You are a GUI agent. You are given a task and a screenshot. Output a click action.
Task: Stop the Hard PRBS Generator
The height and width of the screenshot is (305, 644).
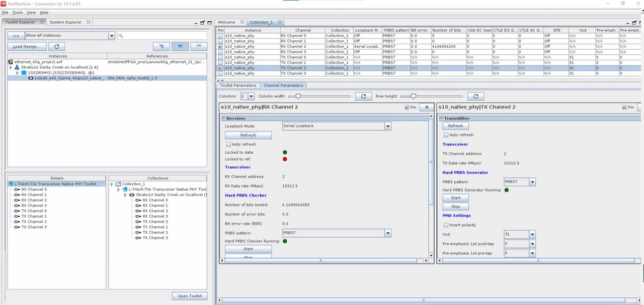pos(455,207)
